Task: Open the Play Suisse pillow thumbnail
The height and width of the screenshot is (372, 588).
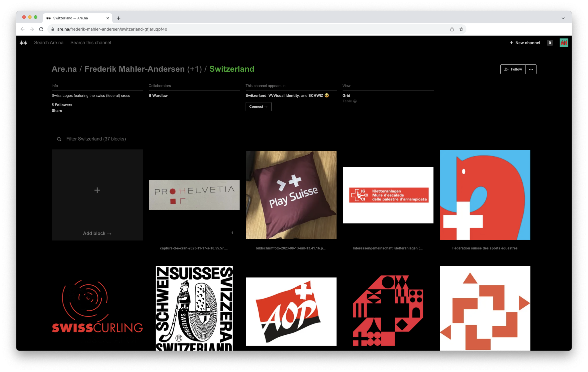Action: click(x=291, y=195)
